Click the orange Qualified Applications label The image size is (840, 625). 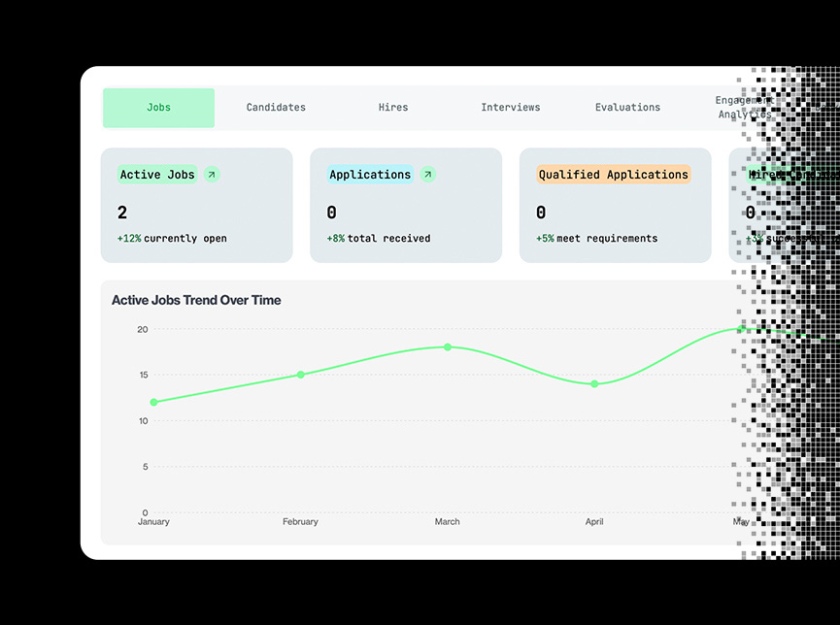pos(613,175)
